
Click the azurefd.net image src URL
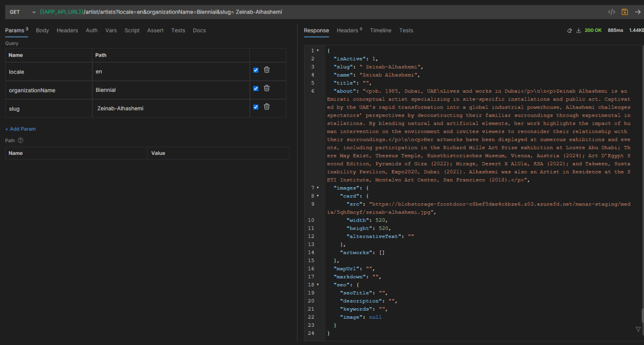(x=479, y=208)
